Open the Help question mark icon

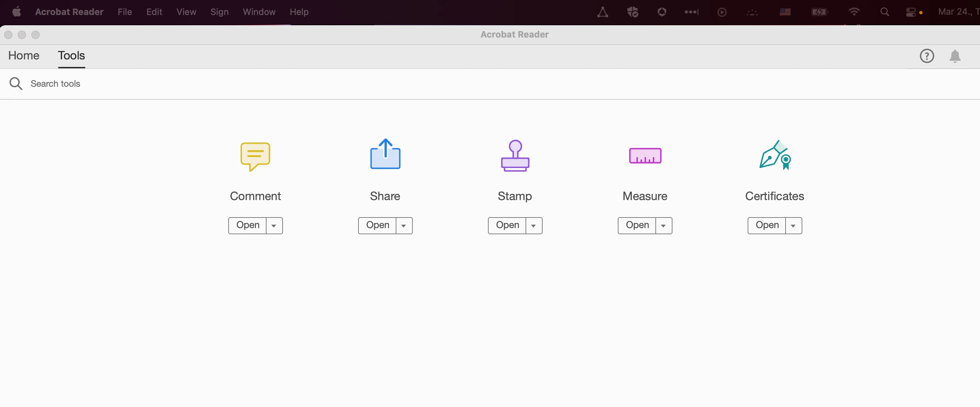(926, 56)
